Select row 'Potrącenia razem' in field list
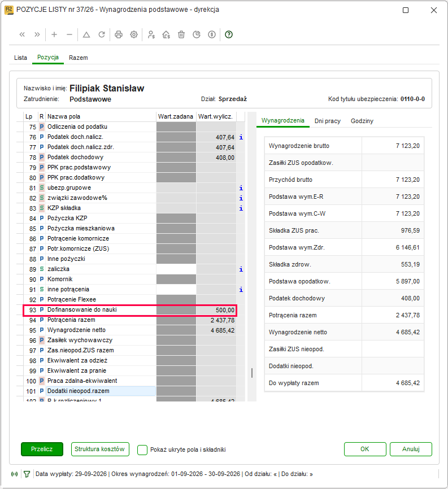The width and height of the screenshot is (448, 489). [130, 320]
